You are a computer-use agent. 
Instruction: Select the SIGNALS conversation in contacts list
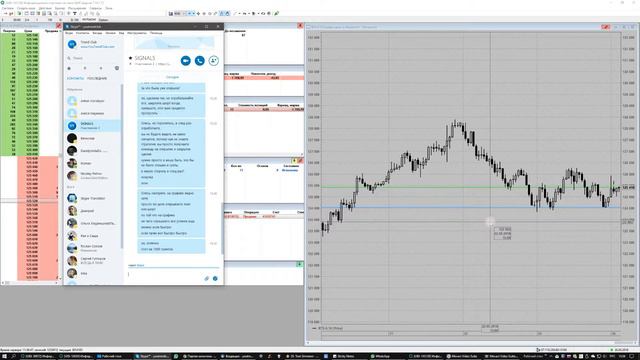click(93, 126)
